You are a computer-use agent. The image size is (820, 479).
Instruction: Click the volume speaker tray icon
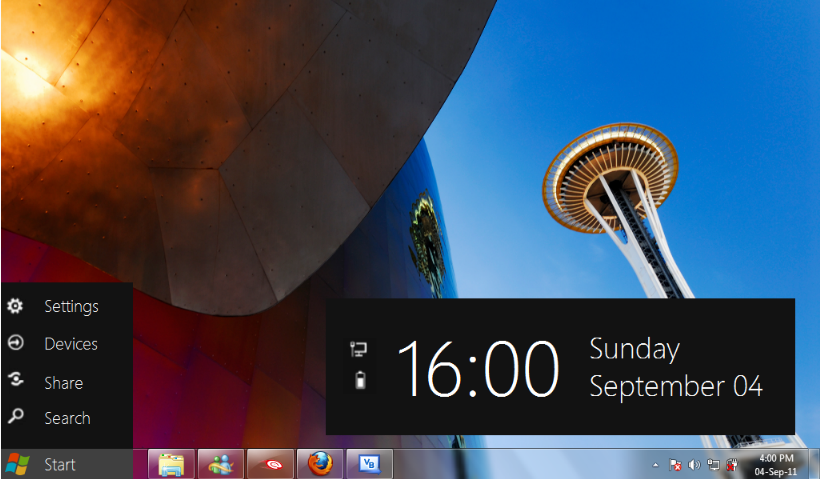pyautogui.click(x=694, y=465)
